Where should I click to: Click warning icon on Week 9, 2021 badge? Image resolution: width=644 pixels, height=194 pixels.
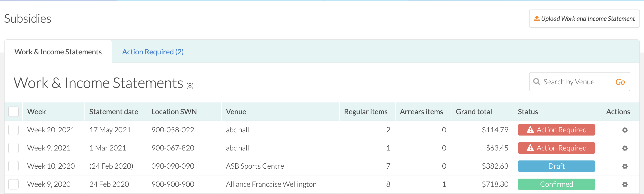(x=530, y=148)
